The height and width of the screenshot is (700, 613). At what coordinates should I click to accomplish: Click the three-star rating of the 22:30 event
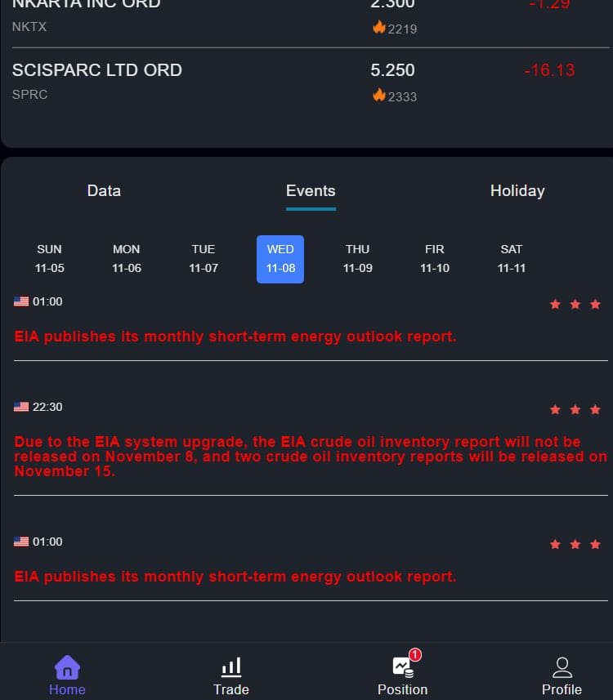(x=575, y=409)
